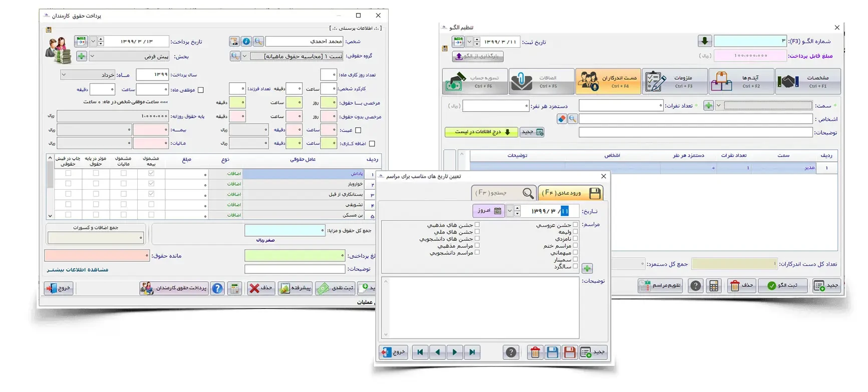
Task: Click the blue info icon beside person field
Action: coord(246,42)
